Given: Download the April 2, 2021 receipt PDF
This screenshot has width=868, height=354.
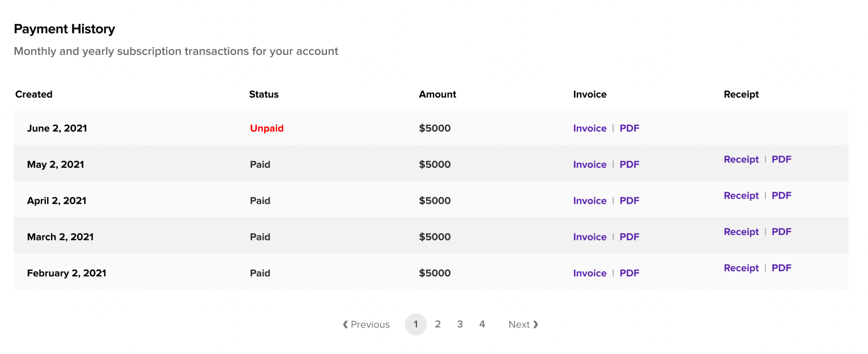Looking at the screenshot, I should click(781, 195).
